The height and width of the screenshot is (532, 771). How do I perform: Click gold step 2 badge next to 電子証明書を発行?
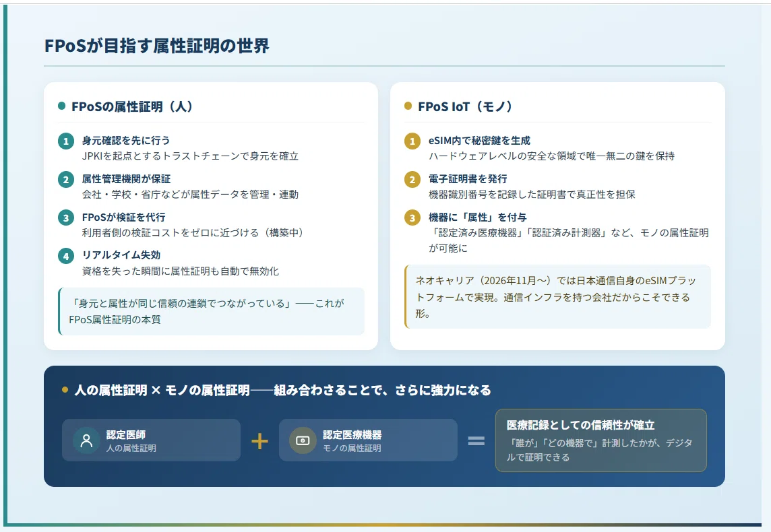[x=412, y=180]
